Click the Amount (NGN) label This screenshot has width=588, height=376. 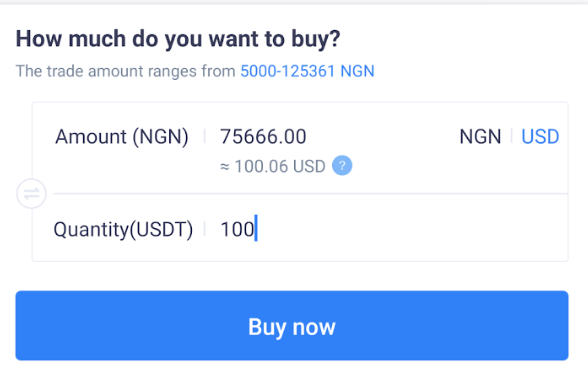click(x=122, y=137)
